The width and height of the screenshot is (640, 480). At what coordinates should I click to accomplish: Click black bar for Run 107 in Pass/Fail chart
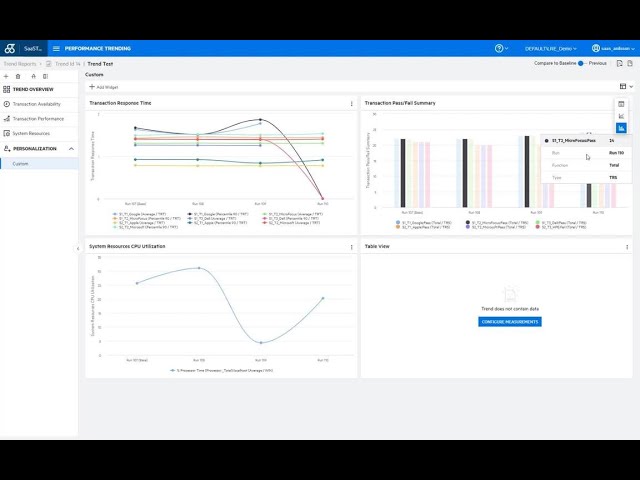click(403, 173)
